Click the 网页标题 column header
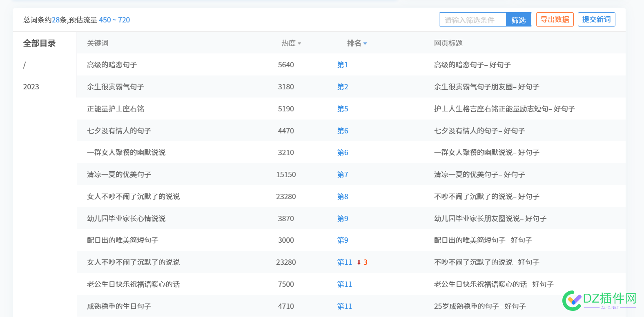644x317 pixels. (x=448, y=43)
